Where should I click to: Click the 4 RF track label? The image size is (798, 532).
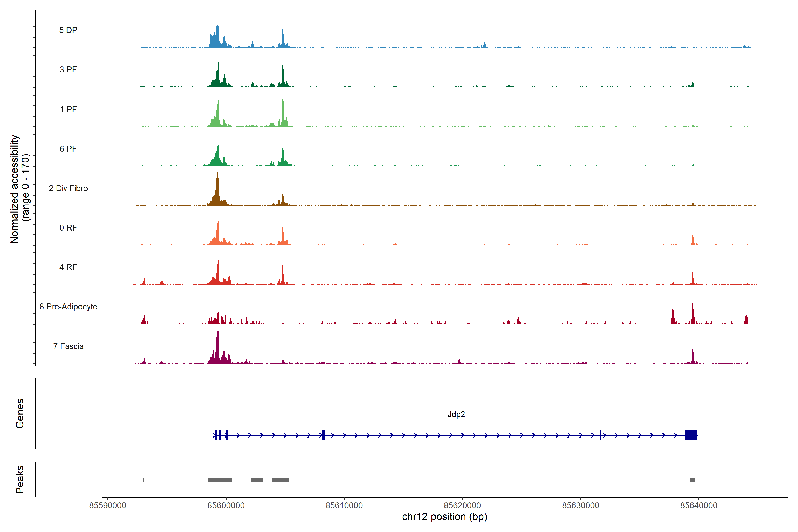pyautogui.click(x=68, y=267)
